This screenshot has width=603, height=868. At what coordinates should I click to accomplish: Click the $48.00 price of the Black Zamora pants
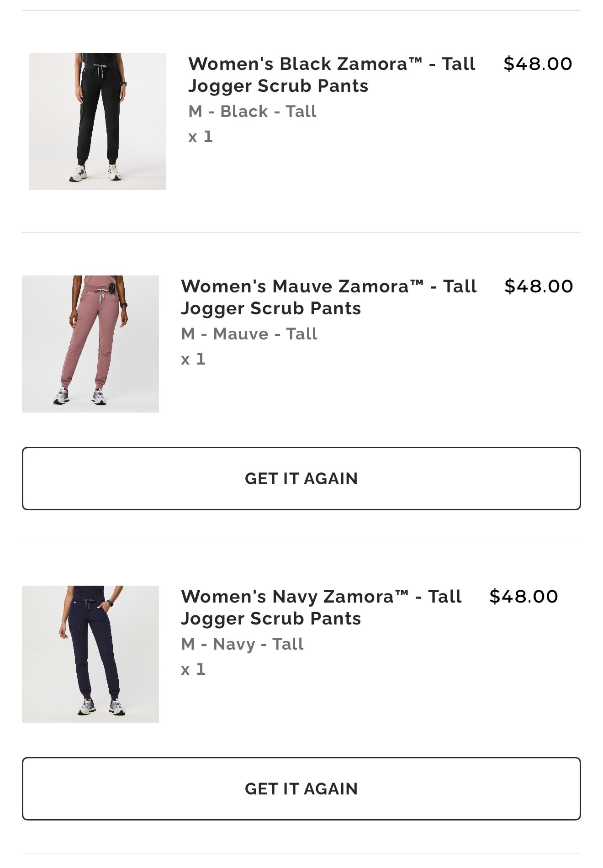click(x=538, y=64)
